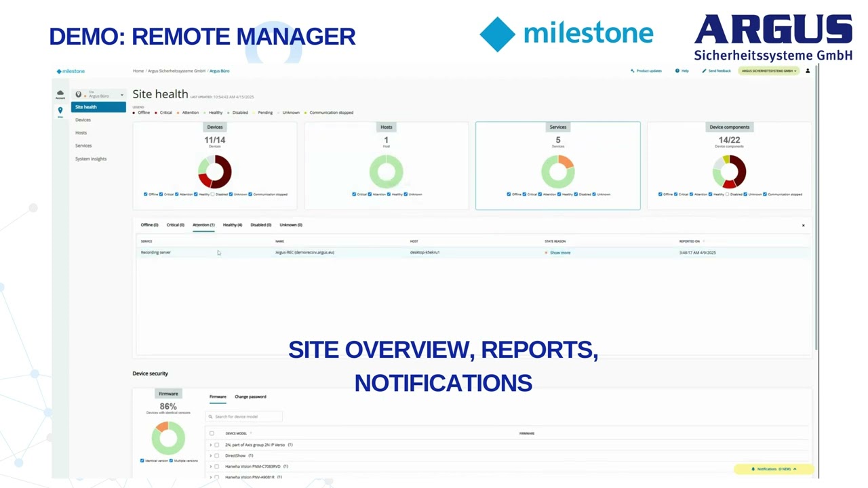This screenshot has height=488, width=868.
Task: Switch to the Firmware tab
Action: point(218,396)
